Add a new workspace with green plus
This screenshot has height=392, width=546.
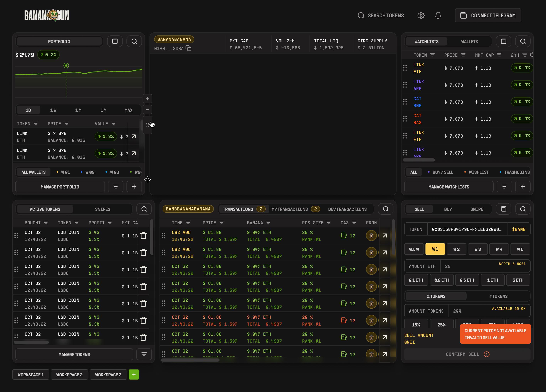pos(134,374)
